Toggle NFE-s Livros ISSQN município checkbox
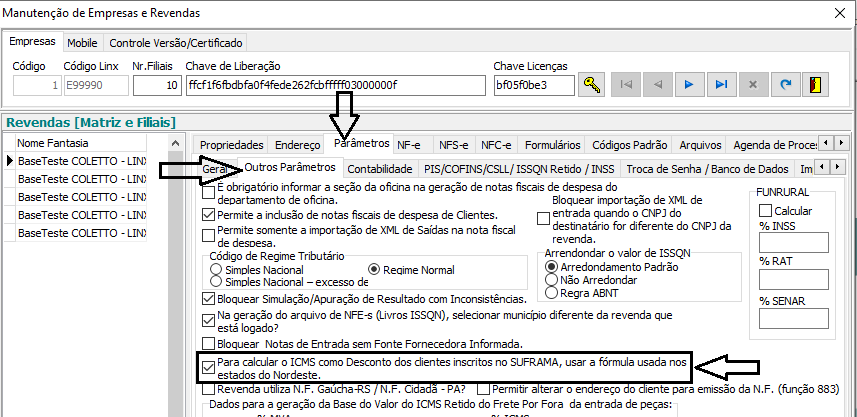Image resolution: width=857 pixels, height=417 pixels. coord(208,321)
